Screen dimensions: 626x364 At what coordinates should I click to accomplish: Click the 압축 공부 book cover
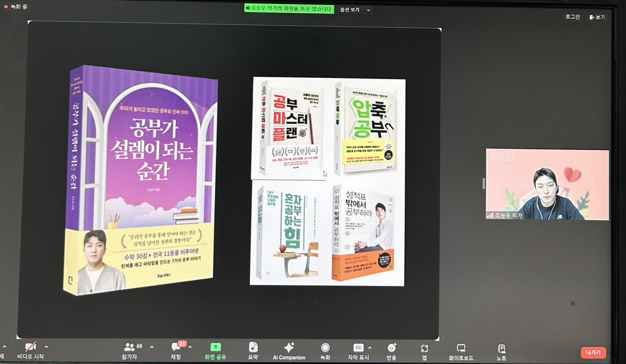click(x=367, y=128)
